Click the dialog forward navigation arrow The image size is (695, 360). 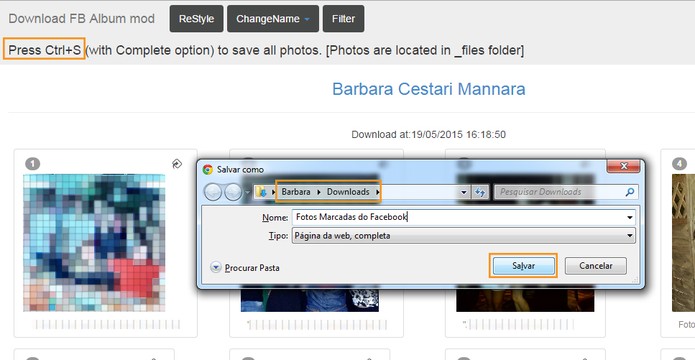click(233, 192)
